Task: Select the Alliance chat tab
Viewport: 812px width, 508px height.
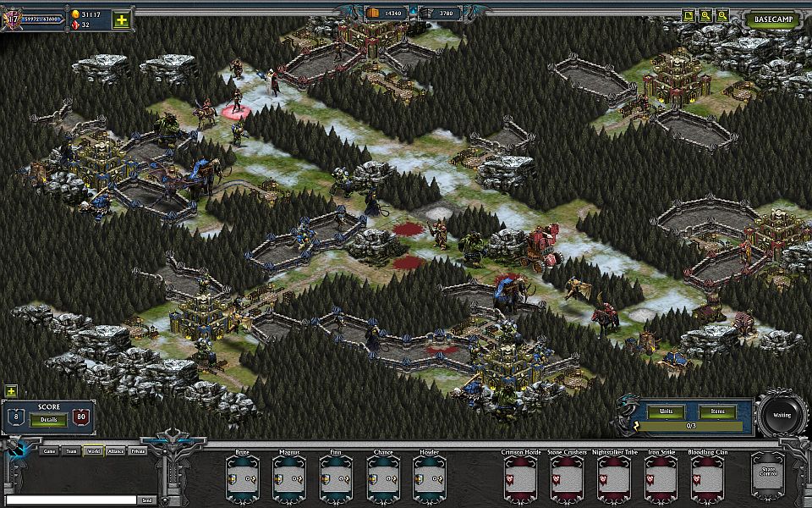Action: (115, 451)
